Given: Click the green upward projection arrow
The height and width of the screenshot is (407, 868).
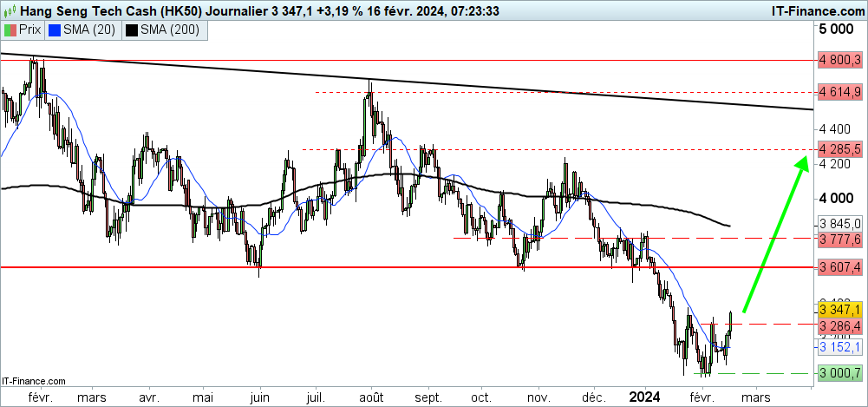Looking at the screenshot, I should pyautogui.click(x=774, y=235).
